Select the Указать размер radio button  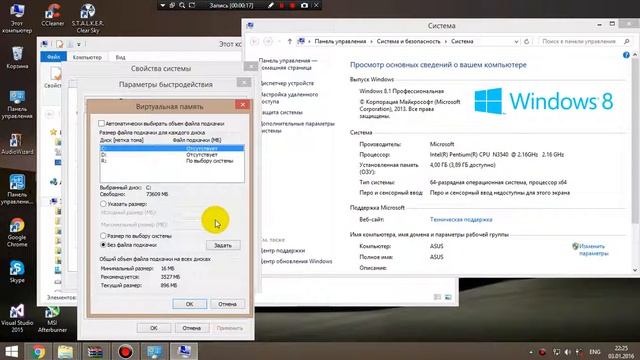[x=103, y=204]
